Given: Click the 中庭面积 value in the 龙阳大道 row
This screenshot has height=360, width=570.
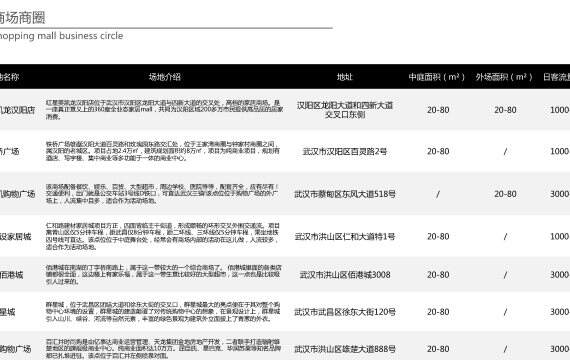Looking at the screenshot, I should coord(438,110).
